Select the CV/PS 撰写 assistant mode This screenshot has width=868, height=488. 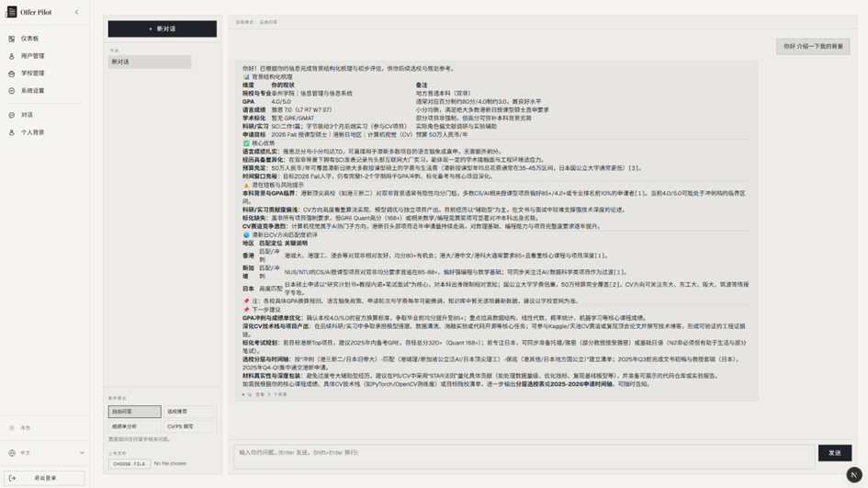[190, 426]
